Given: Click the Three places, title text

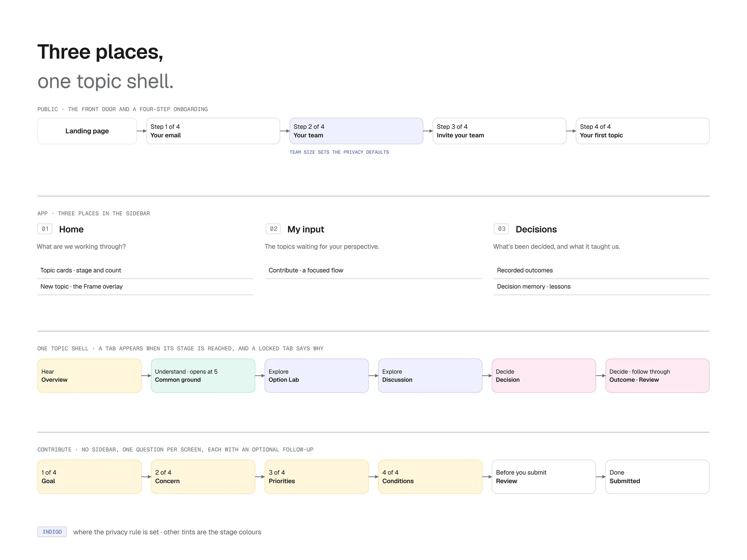Looking at the screenshot, I should [100, 52].
